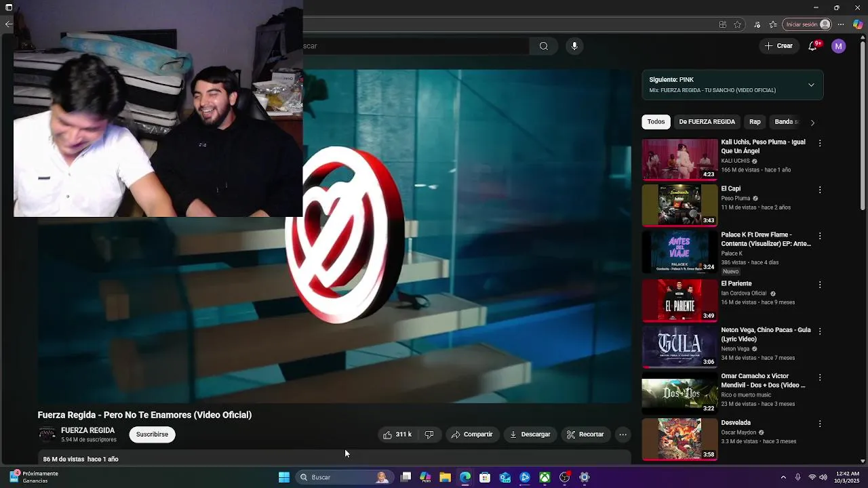Open more actions menu beside Recortar
The image size is (868, 488).
tap(623, 434)
